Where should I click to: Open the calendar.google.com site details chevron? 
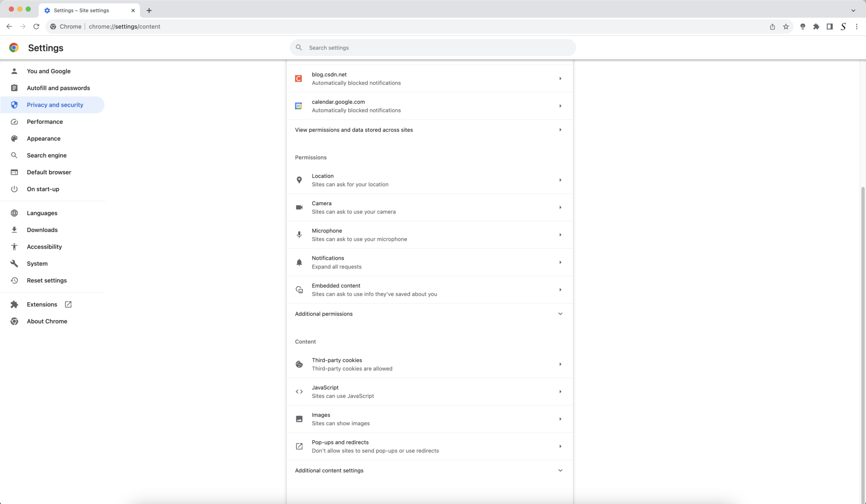click(x=560, y=106)
